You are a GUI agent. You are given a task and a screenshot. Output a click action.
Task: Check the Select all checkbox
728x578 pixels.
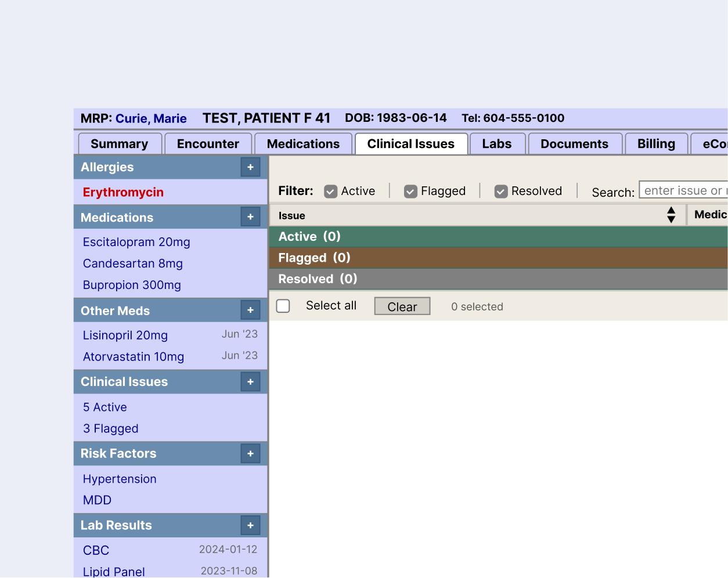pos(283,306)
